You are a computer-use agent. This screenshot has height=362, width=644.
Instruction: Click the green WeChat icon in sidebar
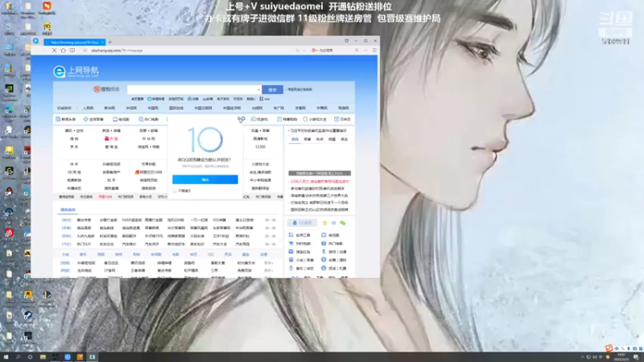(343, 223)
